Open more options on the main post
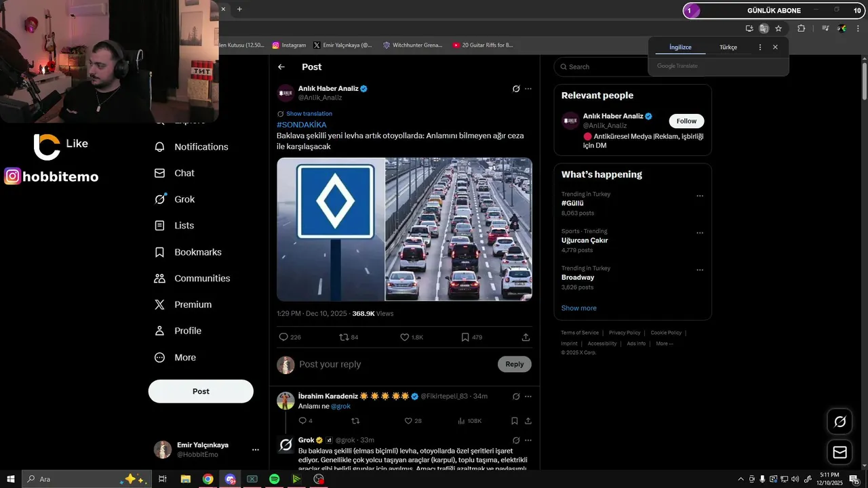Screen dimensions: 868x488 [528, 89]
